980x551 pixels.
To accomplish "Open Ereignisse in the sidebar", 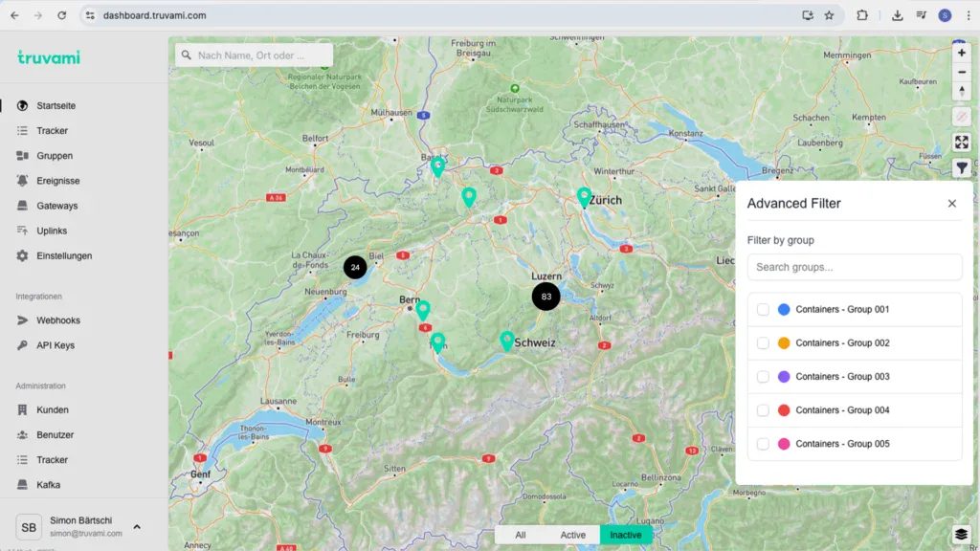I will pos(57,181).
